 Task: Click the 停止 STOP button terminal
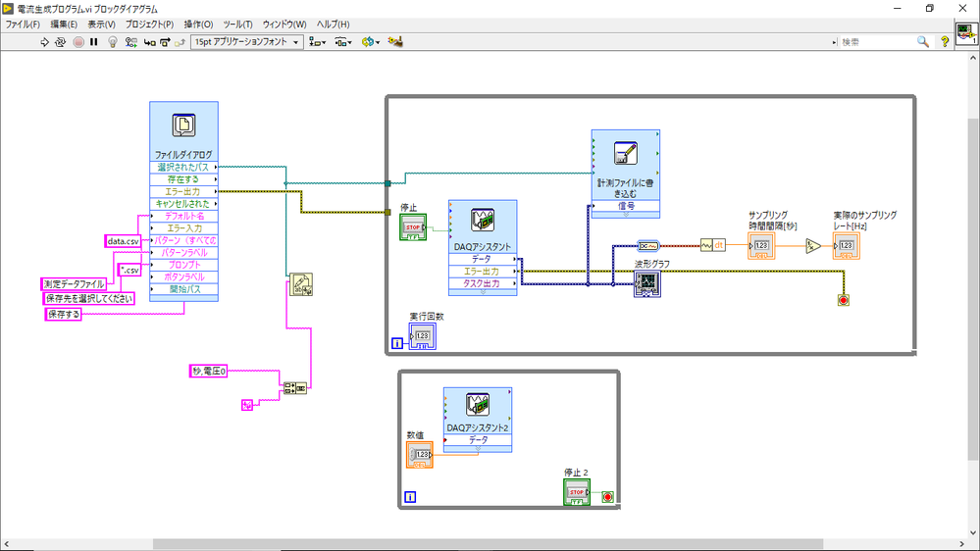point(413,227)
